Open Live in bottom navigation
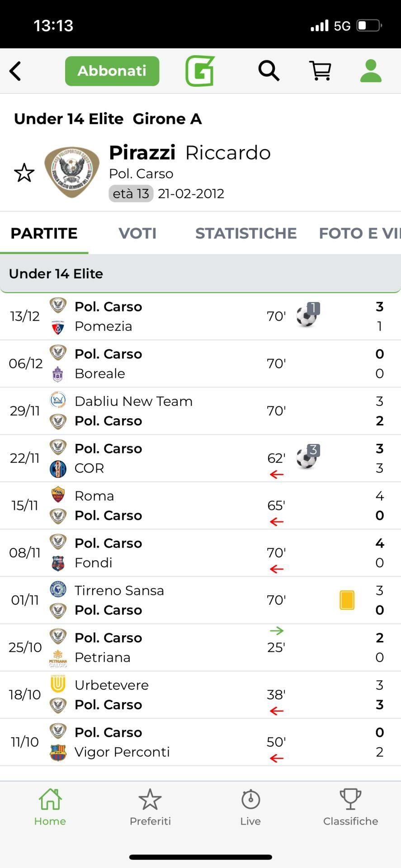The image size is (401, 868). pyautogui.click(x=250, y=807)
